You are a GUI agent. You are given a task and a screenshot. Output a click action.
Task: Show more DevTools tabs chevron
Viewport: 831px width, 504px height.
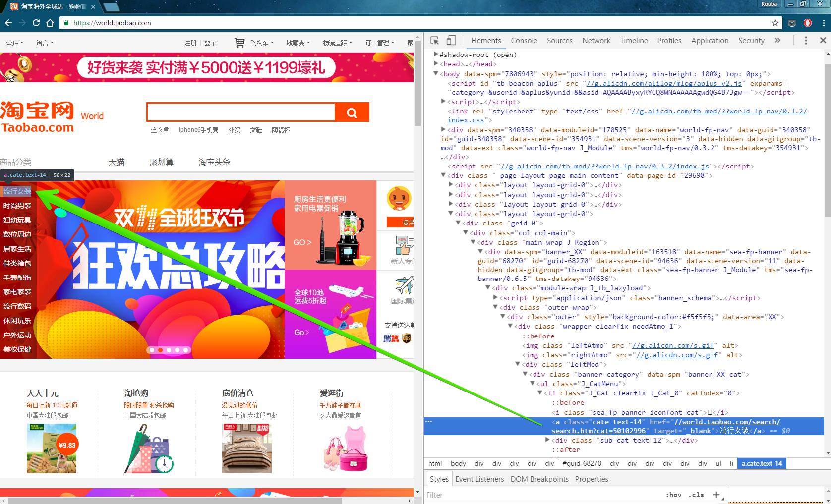pyautogui.click(x=777, y=41)
